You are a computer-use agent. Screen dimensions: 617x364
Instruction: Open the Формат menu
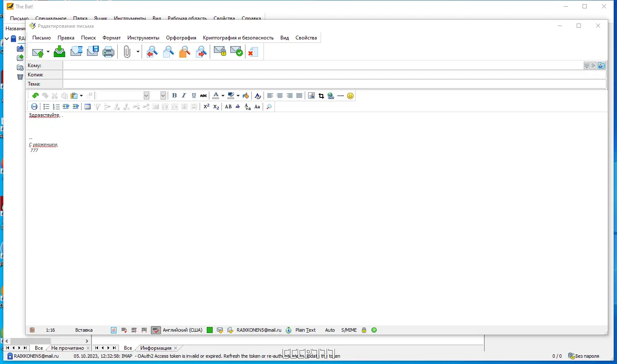click(x=112, y=38)
